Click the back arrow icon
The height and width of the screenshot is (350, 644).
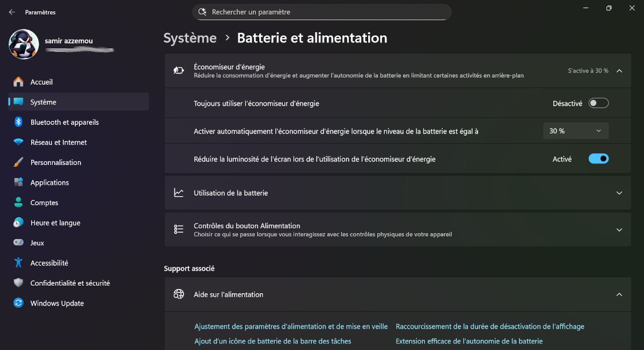[12, 12]
